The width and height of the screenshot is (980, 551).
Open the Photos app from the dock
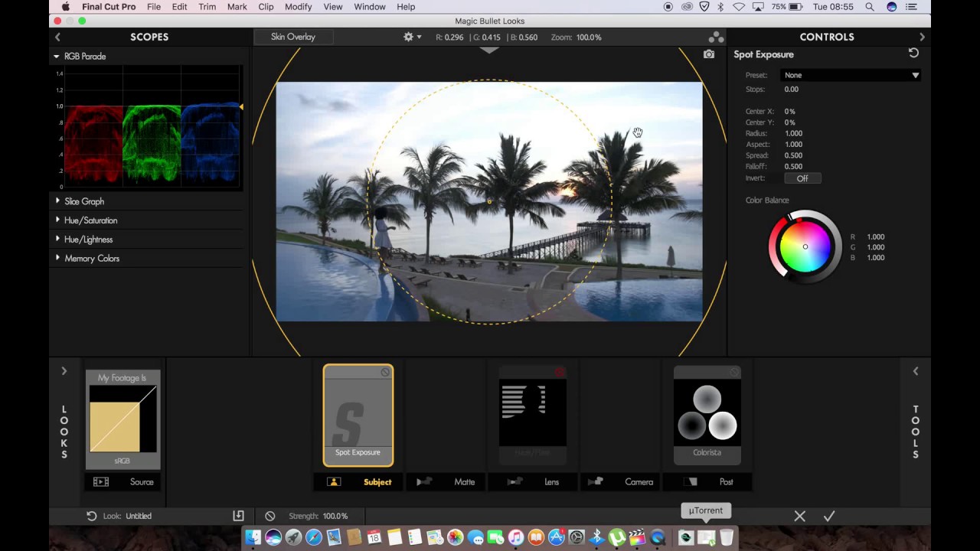click(456, 537)
